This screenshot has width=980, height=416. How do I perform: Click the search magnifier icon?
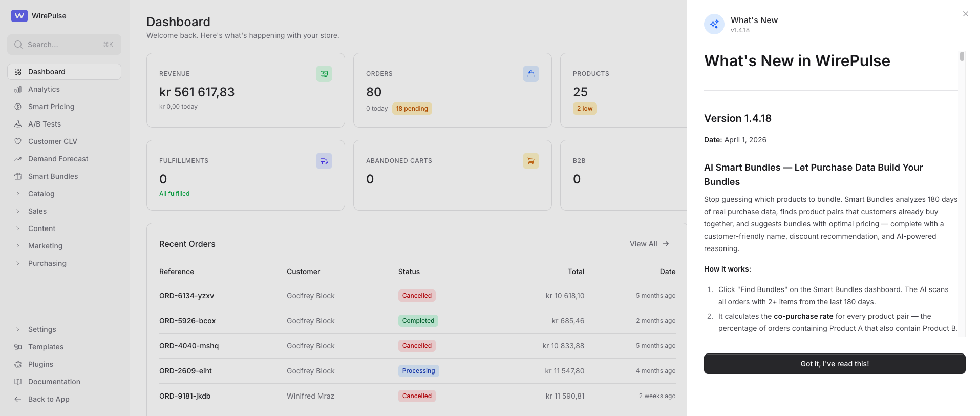click(x=18, y=45)
